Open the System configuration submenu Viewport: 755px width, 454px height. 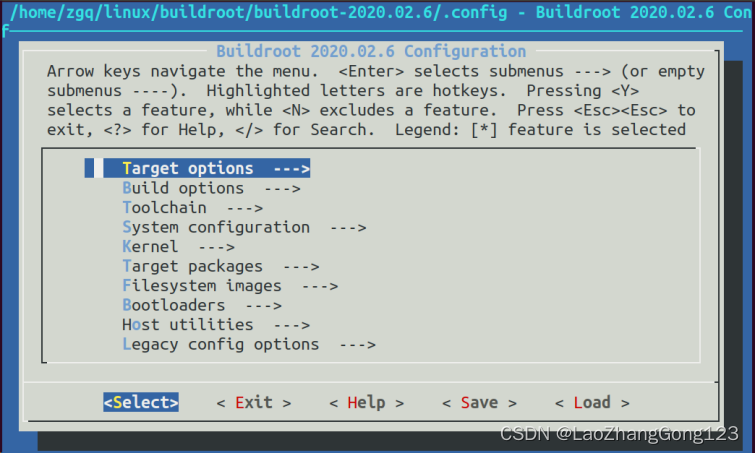(x=244, y=227)
